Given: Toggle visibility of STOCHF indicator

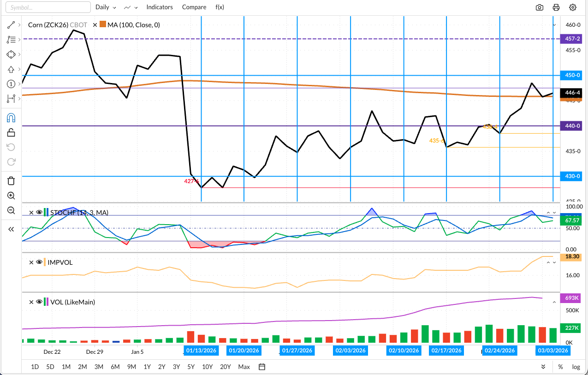Looking at the screenshot, I should tap(39, 213).
